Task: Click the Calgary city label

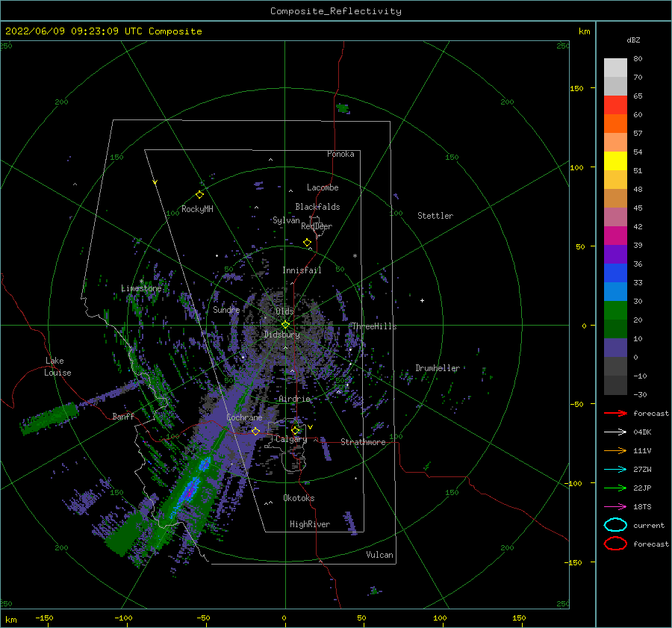Action: coord(291,439)
